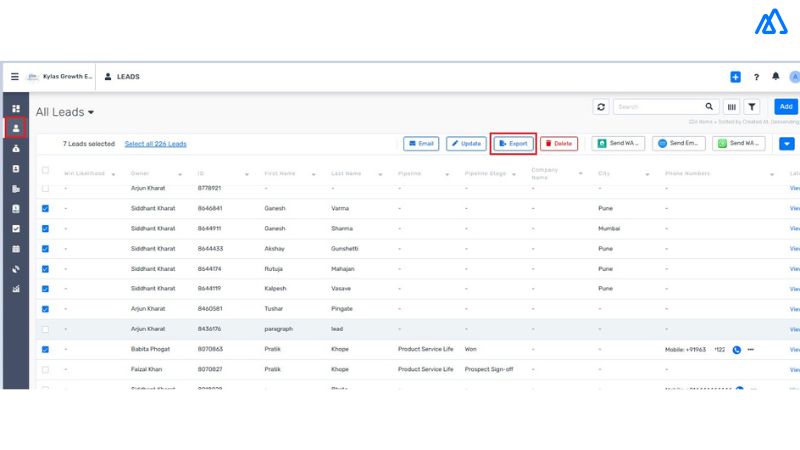
Task: Click the search magnifier icon
Action: point(709,107)
